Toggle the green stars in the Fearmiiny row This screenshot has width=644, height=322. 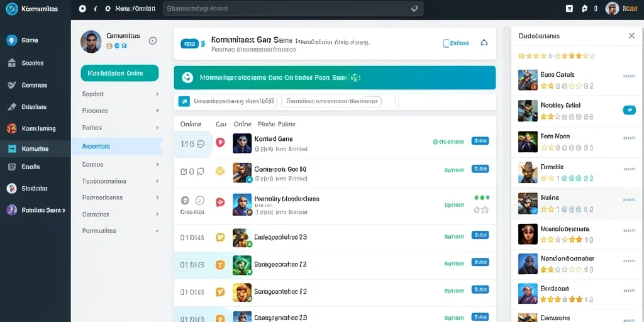[481, 197]
